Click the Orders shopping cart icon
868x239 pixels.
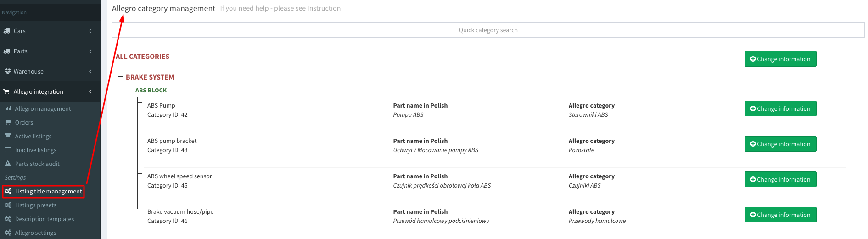pyautogui.click(x=8, y=123)
